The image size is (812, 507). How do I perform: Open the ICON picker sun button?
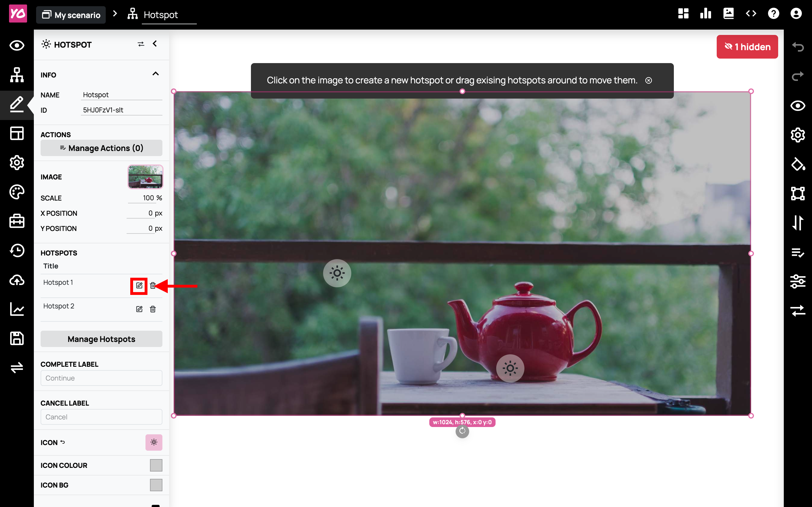pyautogui.click(x=154, y=442)
